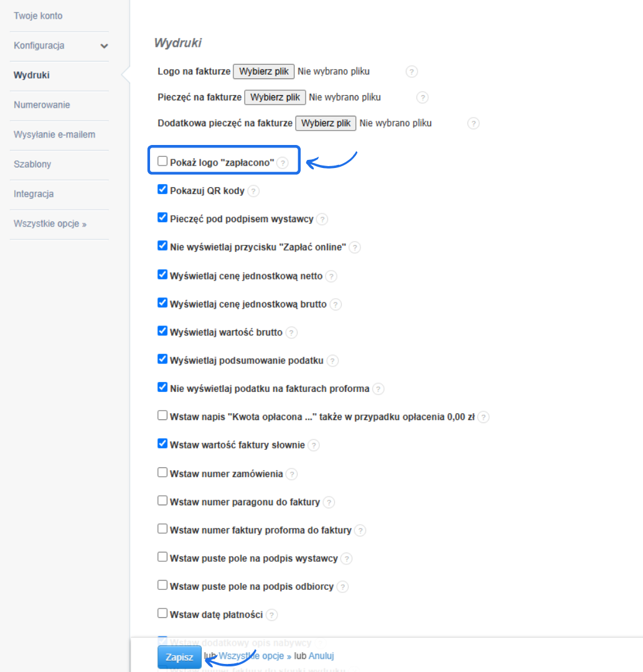Go to Numerowanie settings
This screenshot has width=643, height=672.
[x=42, y=105]
